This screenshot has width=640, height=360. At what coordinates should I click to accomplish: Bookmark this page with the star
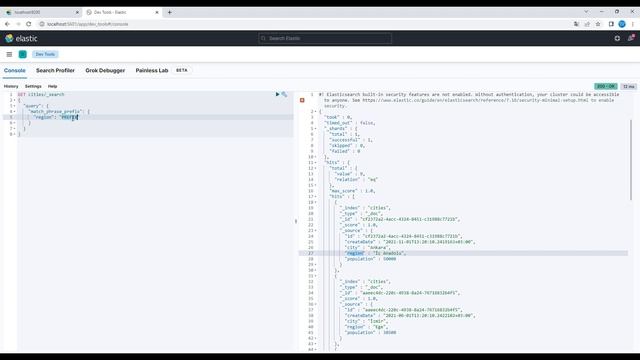coord(598,24)
